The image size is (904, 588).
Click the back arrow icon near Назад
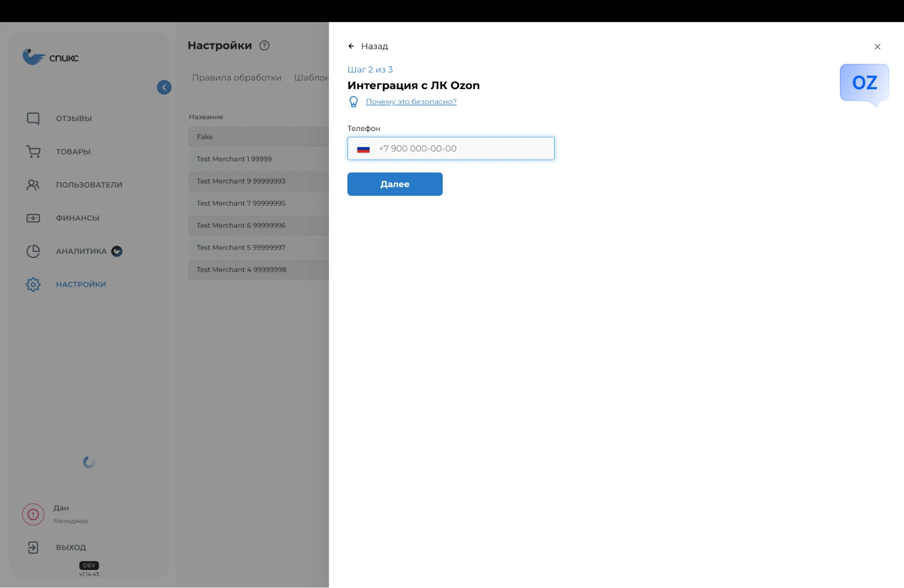pyautogui.click(x=351, y=46)
